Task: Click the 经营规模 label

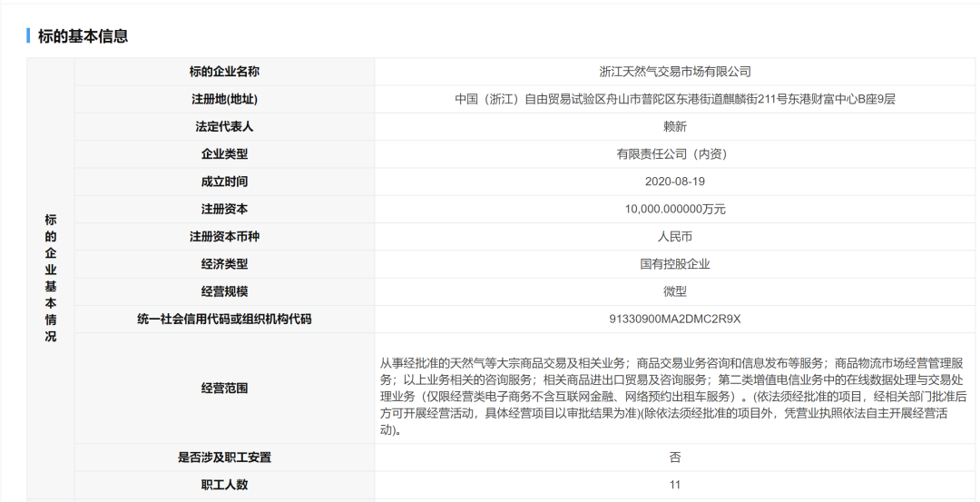Action: (224, 292)
